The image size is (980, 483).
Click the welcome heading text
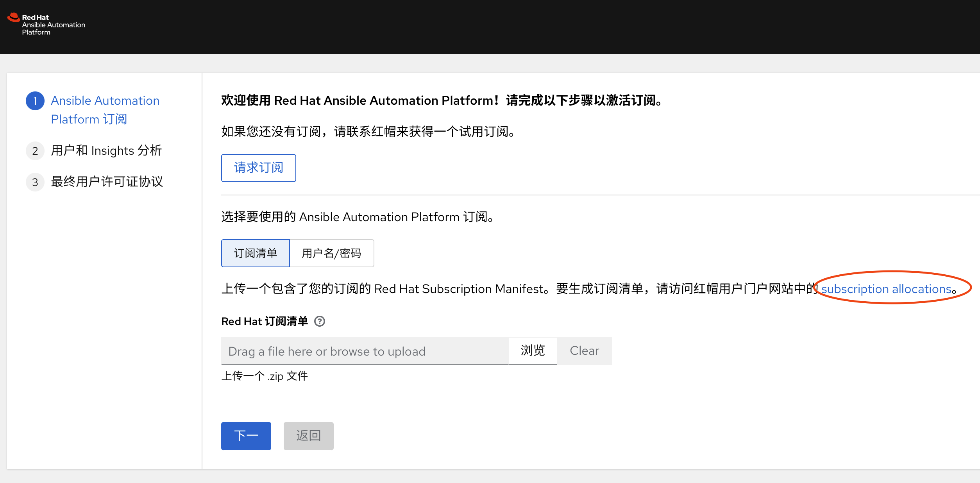click(x=442, y=100)
